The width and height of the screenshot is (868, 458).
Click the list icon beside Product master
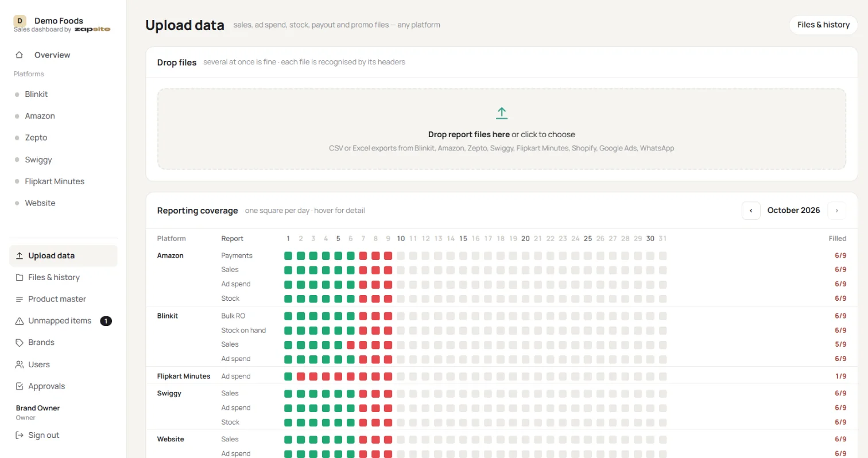[20, 299]
